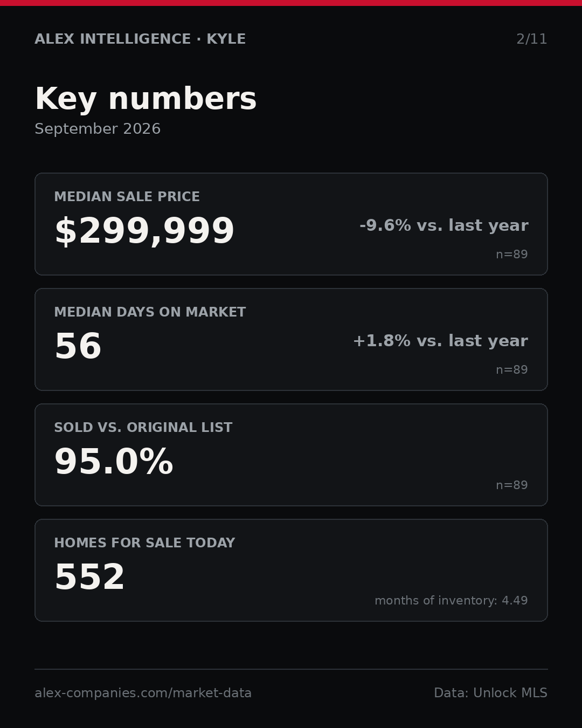582x728 pixels.
Task: Click the Homes for Sale Today label
Action: click(x=144, y=543)
